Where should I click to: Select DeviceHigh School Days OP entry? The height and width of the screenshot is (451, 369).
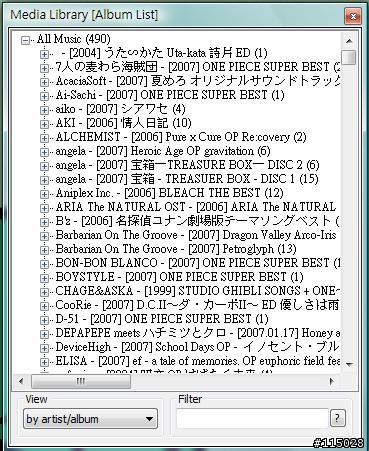[x=198, y=347]
